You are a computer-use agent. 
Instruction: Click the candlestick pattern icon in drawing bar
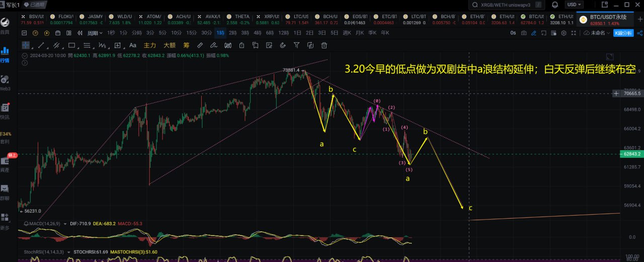point(228,45)
